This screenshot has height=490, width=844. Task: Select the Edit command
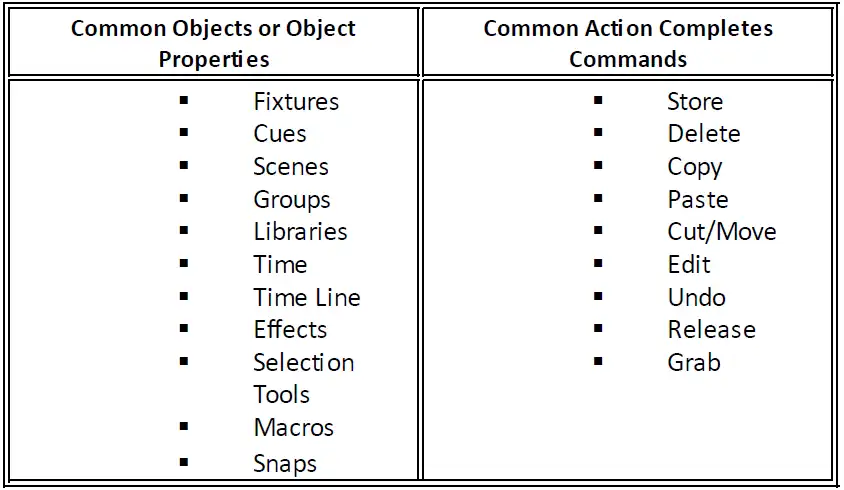[x=689, y=265]
